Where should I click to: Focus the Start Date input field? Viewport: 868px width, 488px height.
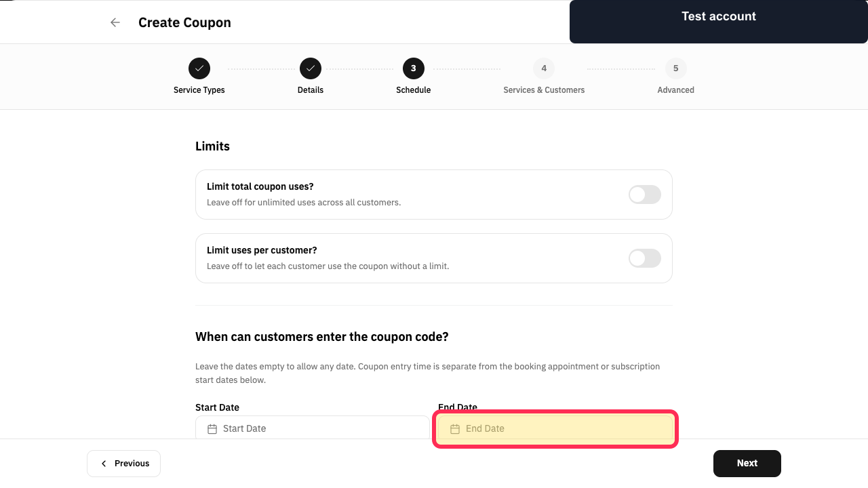point(313,428)
